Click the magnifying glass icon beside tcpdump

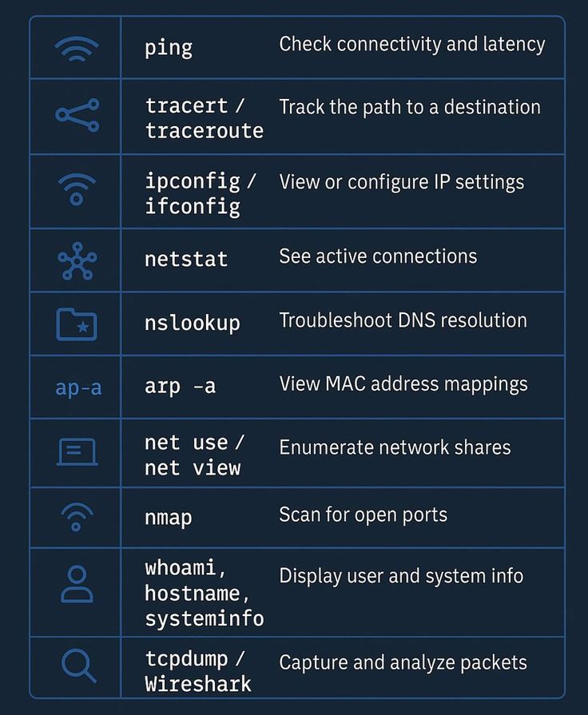click(x=77, y=665)
